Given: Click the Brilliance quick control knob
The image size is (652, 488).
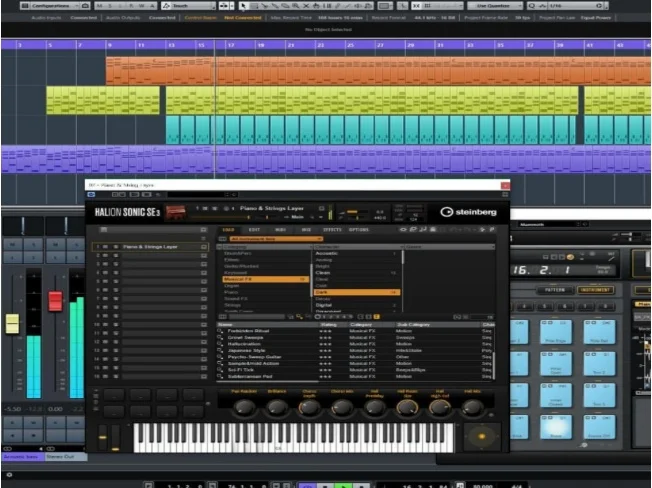Looking at the screenshot, I should tap(277, 409).
